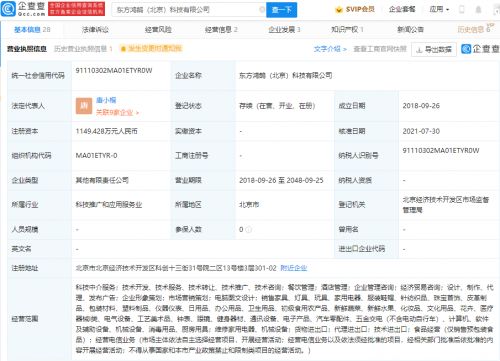Select organization code MA01ETYR-0

(x=96, y=155)
